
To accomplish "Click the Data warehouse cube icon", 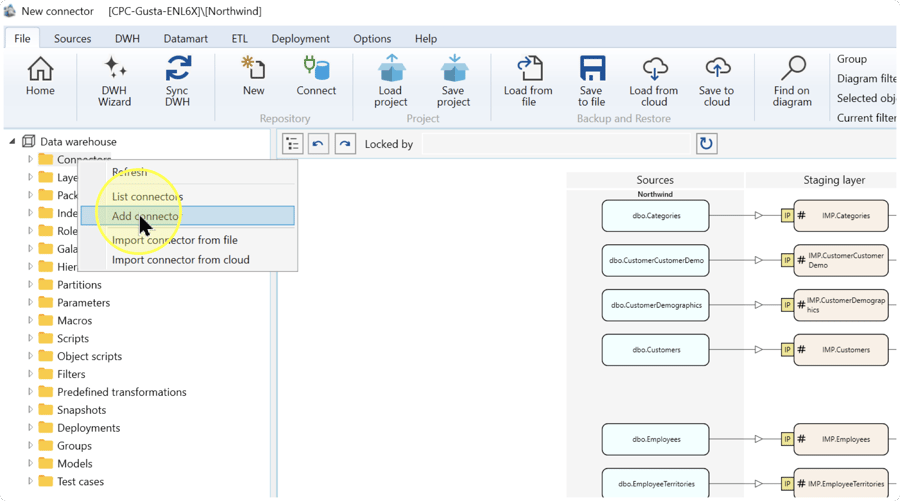I will pyautogui.click(x=29, y=141).
